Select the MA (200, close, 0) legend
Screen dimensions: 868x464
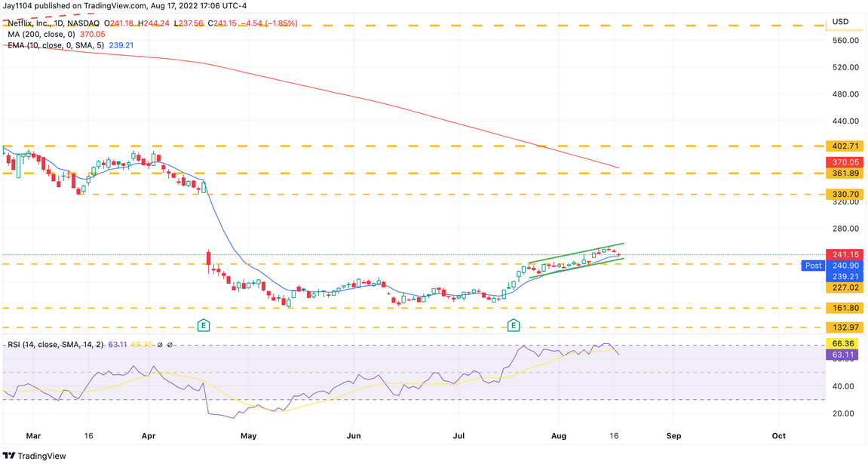pyautogui.click(x=41, y=35)
